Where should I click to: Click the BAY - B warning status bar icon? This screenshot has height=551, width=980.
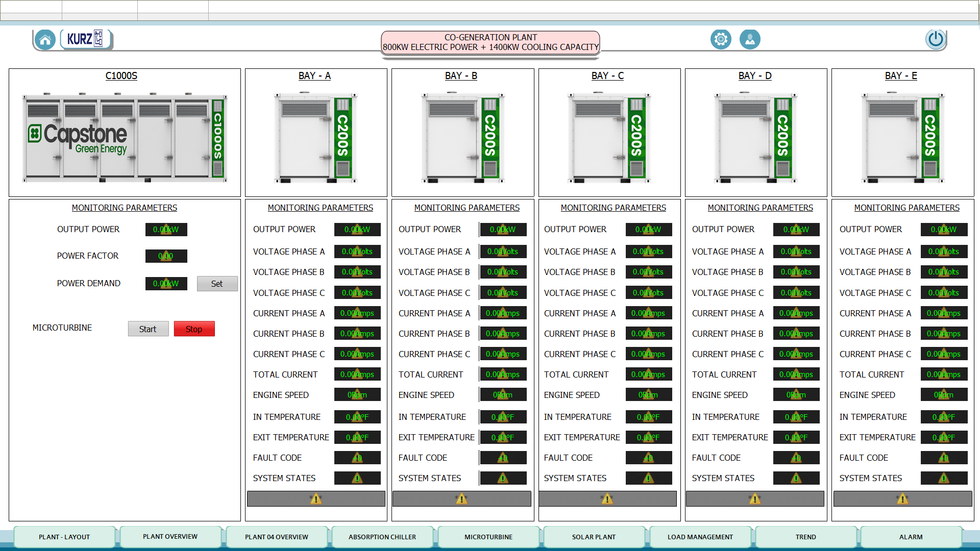point(461,499)
